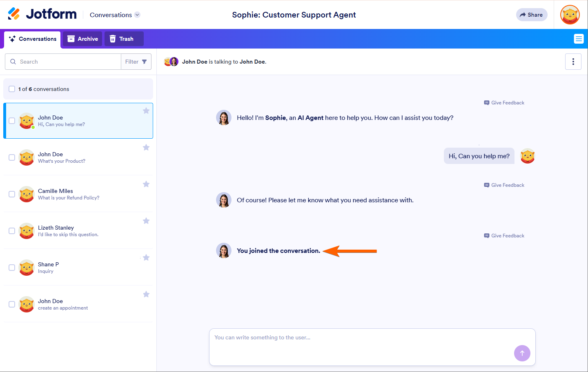The image size is (588, 372).
Task: Select the Shane P conversation checkbox
Action: 12,268
